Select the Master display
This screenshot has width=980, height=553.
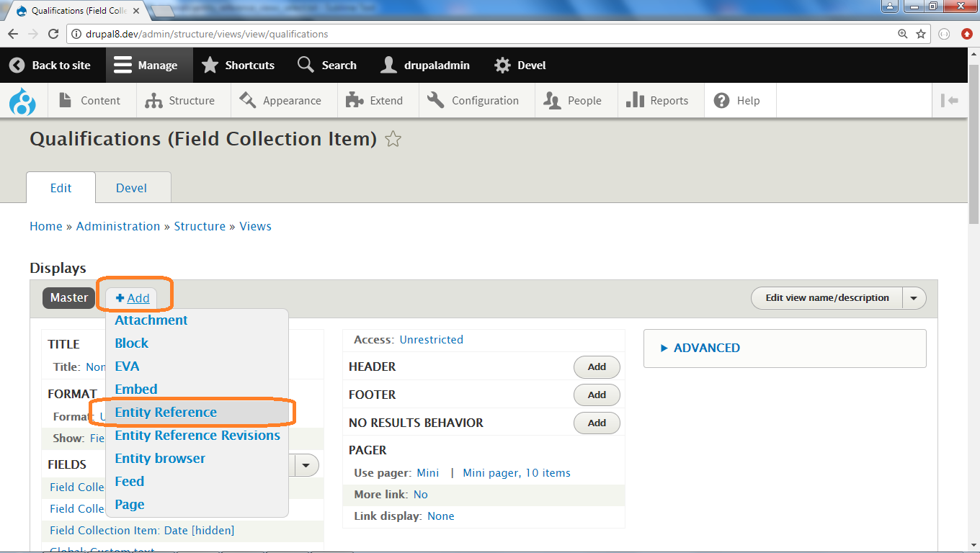[x=69, y=297]
